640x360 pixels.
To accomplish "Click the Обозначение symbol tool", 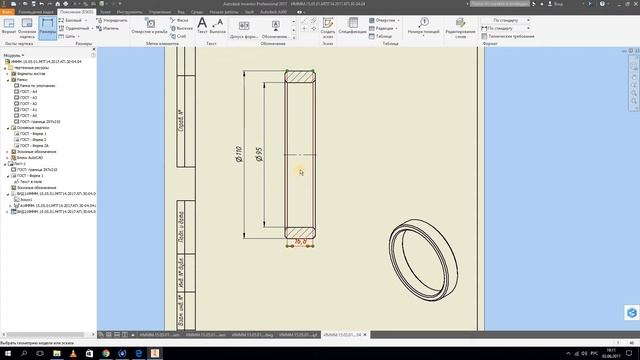I will click(x=276, y=29).
